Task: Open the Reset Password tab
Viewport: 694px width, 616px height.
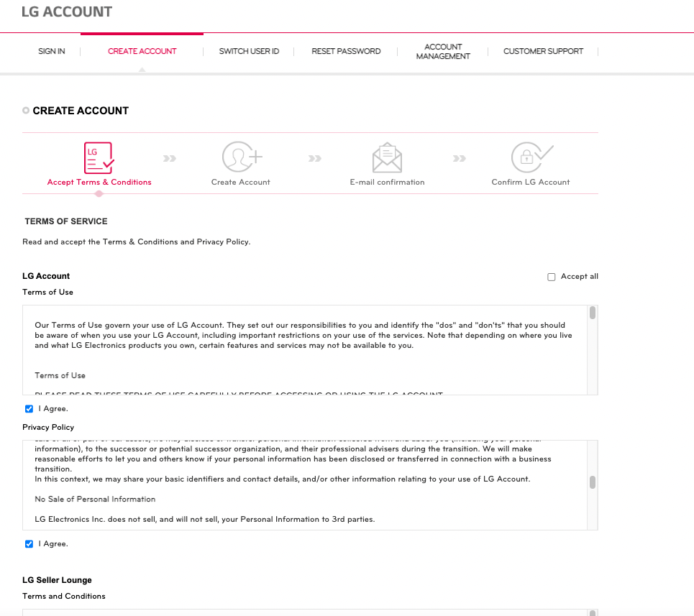Action: [x=346, y=51]
